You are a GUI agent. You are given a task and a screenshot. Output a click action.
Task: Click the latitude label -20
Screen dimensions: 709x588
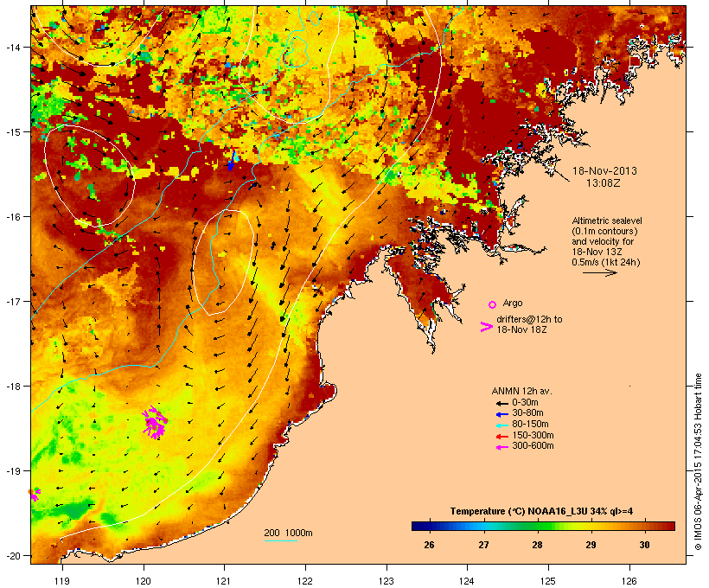[12, 556]
